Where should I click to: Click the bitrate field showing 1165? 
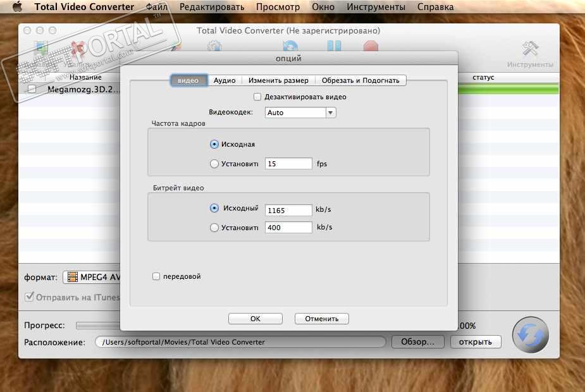288,211
